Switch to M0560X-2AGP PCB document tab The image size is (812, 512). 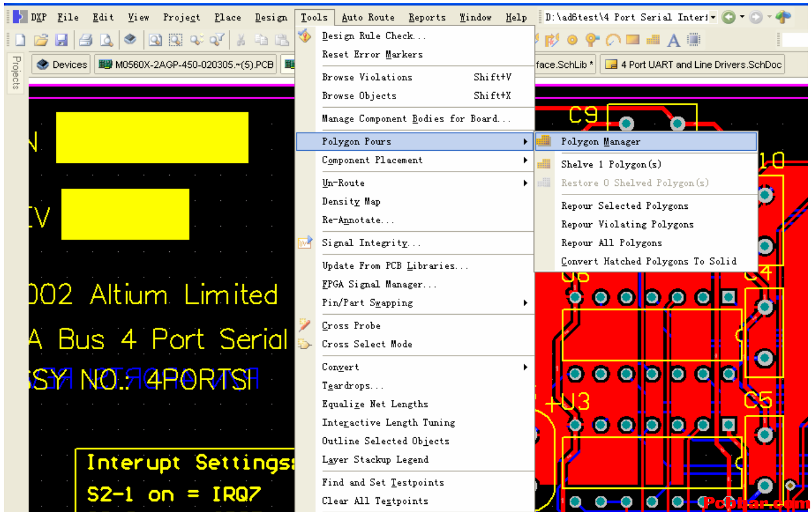(186, 64)
